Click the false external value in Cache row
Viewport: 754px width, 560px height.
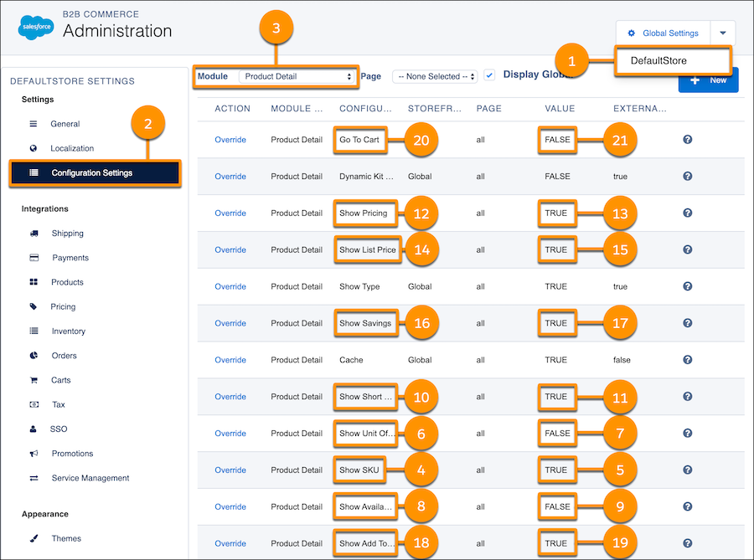pos(622,360)
